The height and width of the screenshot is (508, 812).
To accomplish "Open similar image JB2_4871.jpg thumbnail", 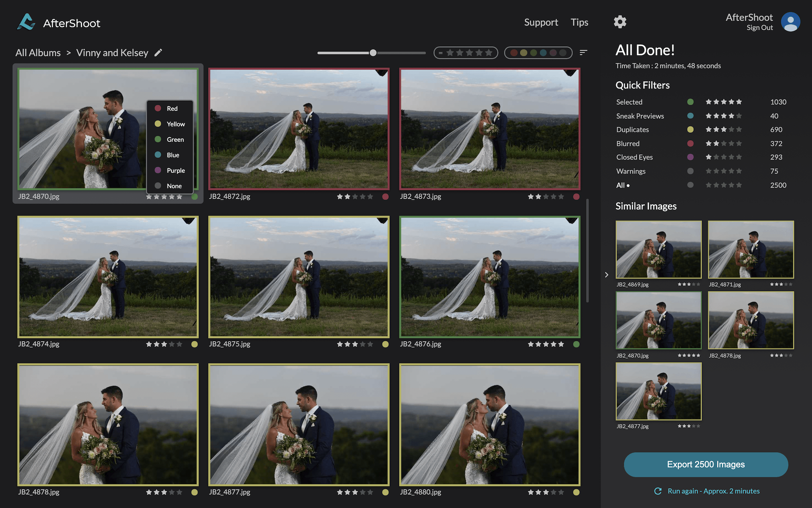I will 751,249.
